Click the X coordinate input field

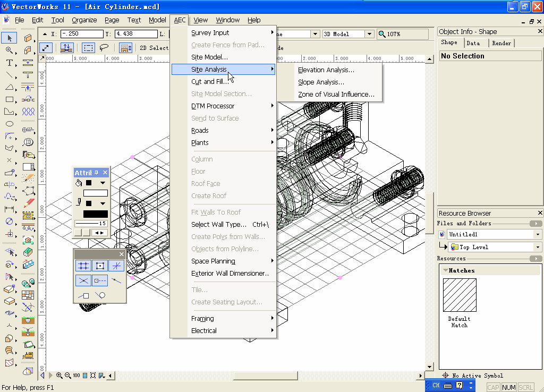click(x=82, y=33)
